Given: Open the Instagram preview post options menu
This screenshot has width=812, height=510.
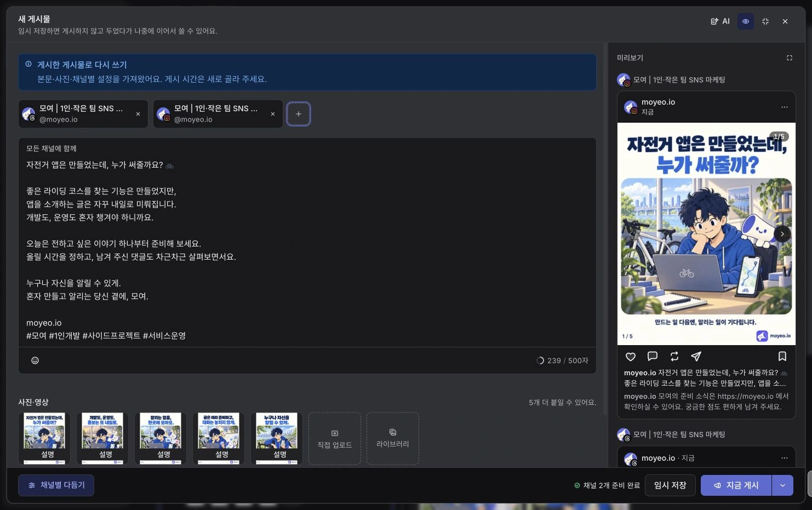Looking at the screenshot, I should pos(785,107).
